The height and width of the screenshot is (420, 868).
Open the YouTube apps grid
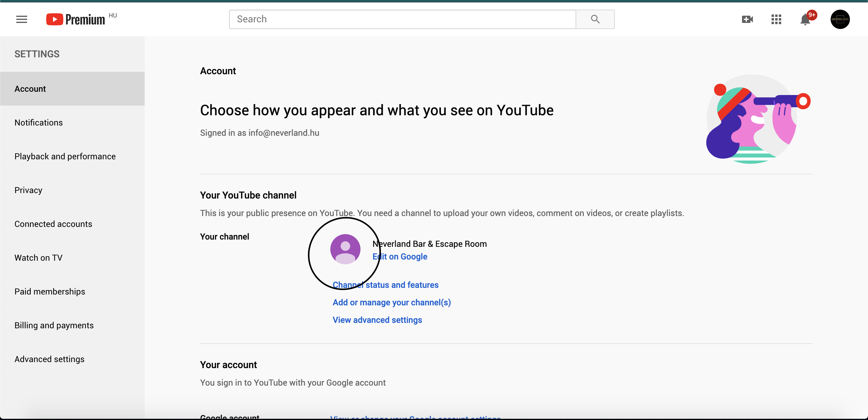pyautogui.click(x=776, y=19)
